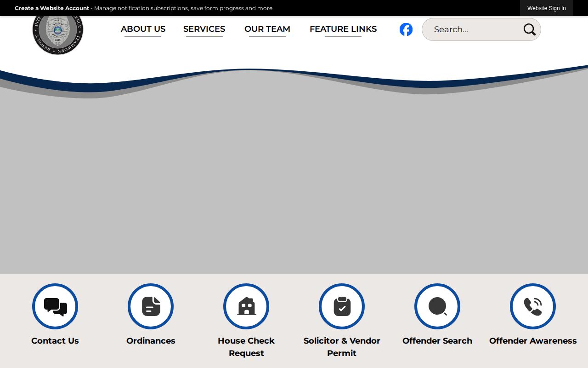
Task: Click the Create a Website Account link
Action: (52, 8)
